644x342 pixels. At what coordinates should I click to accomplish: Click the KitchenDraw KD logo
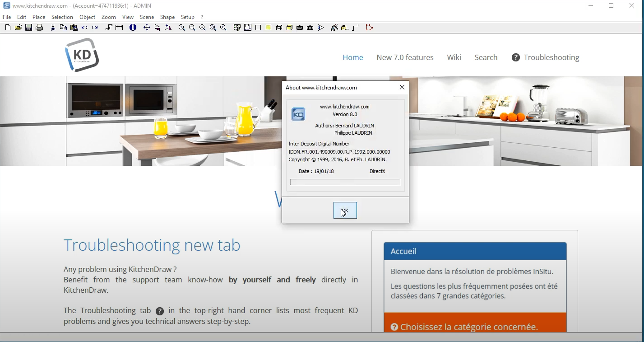82,55
